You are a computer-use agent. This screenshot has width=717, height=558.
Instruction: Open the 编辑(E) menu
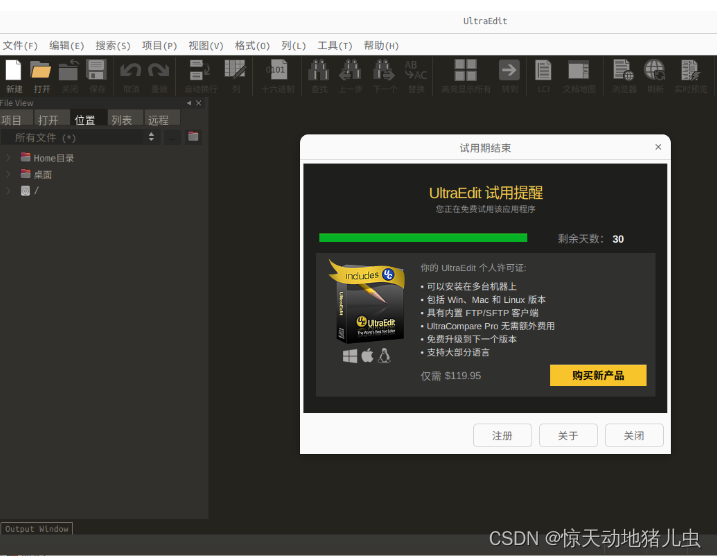67,46
